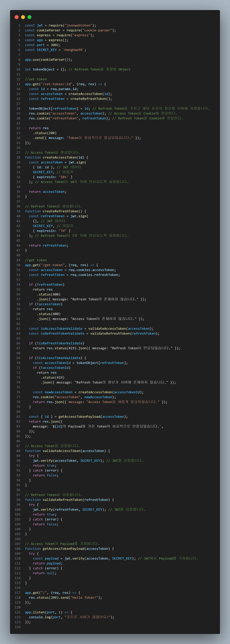Click the green maximize dot
The width and height of the screenshot is (230, 644).
coord(29,17)
